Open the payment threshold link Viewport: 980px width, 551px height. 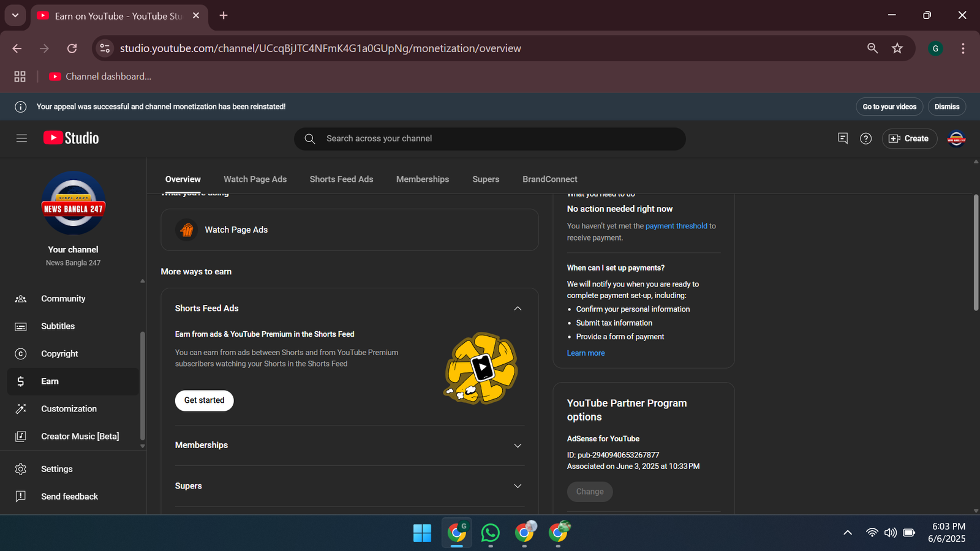click(676, 226)
